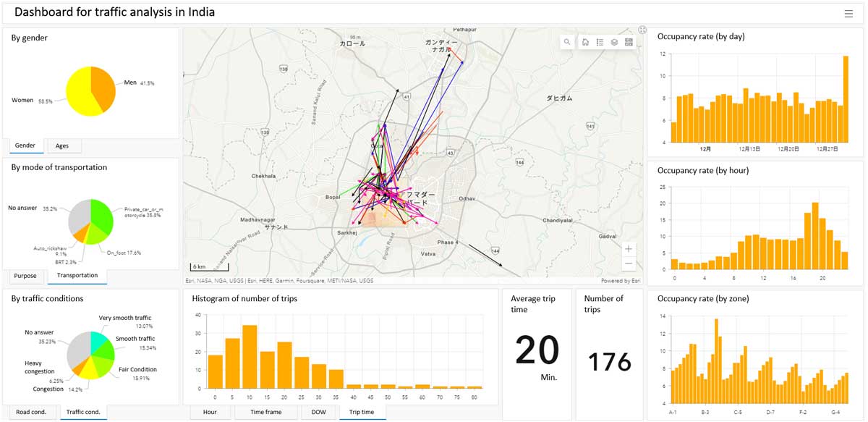This screenshot has height=422, width=868.
Task: Show the map legend list
Action: (600, 43)
